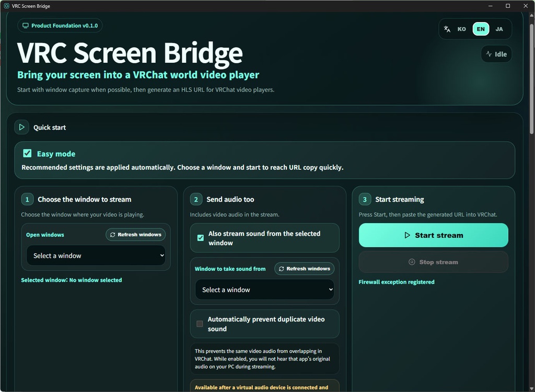535x392 pixels.
Task: Click the virtual audio device warning text
Action: coord(261,388)
